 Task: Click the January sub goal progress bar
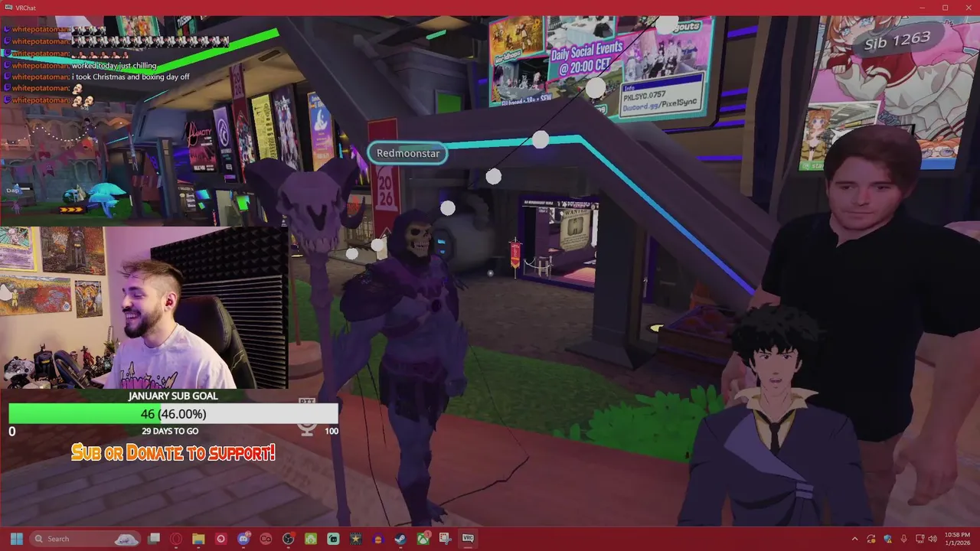coord(173,414)
